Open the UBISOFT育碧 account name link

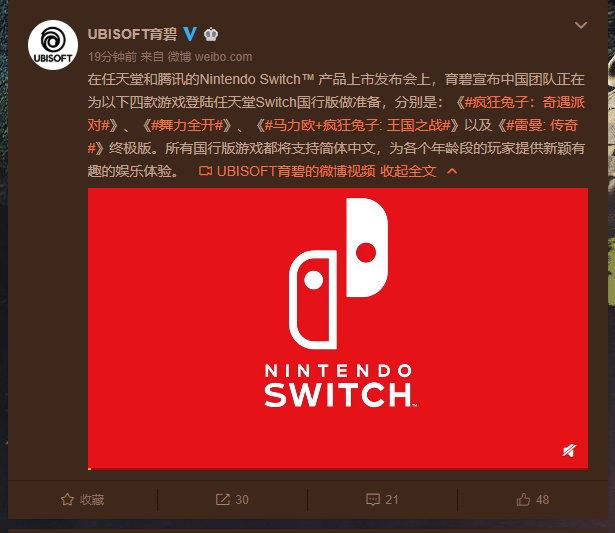click(132, 34)
